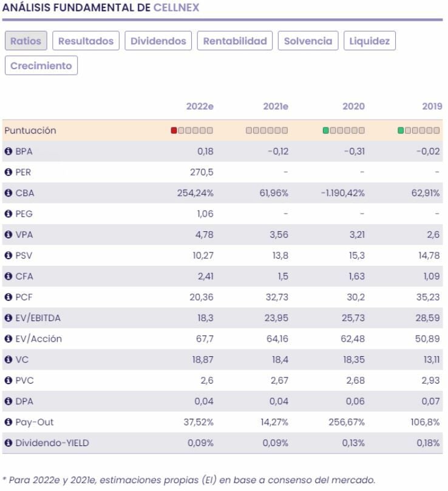The height and width of the screenshot is (491, 448).
Task: Click the green score indicator for 2020
Action: [x=326, y=130]
